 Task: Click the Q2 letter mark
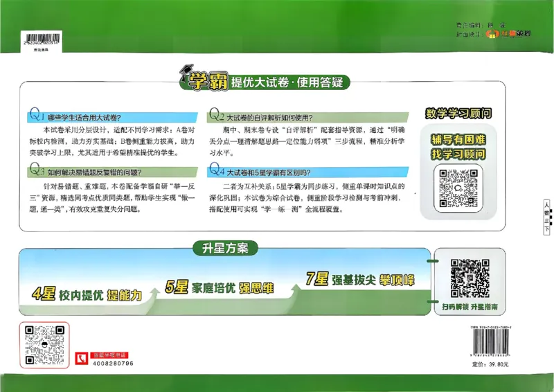coord(216,114)
